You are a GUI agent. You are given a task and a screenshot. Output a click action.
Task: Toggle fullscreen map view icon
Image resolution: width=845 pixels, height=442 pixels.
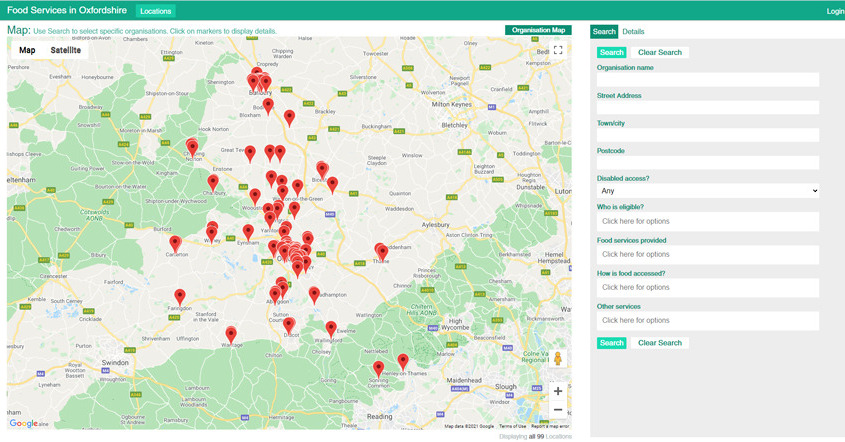pos(558,50)
